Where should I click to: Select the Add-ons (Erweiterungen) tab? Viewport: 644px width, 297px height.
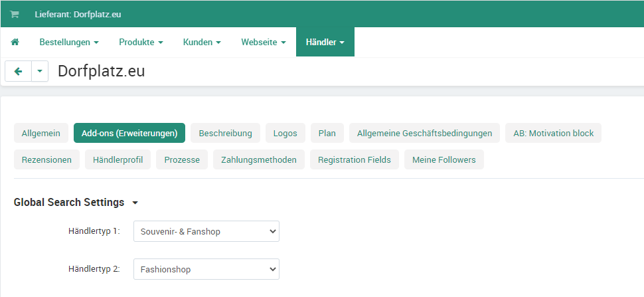coord(129,133)
